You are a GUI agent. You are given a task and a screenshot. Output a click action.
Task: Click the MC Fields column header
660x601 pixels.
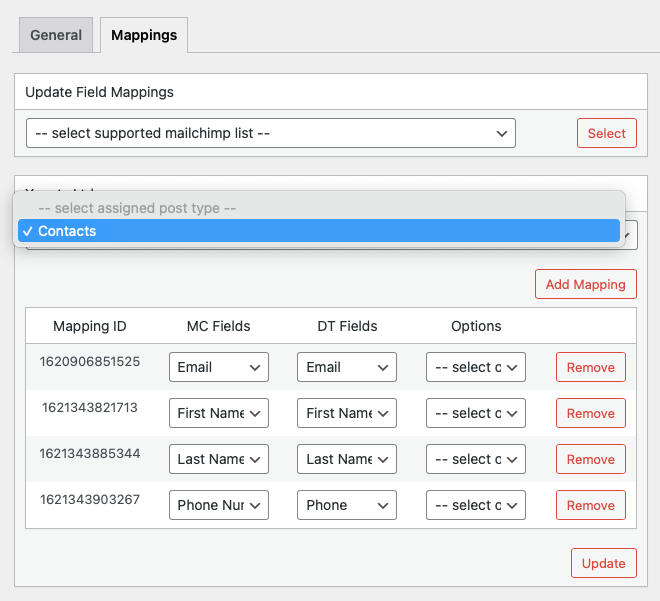[218, 326]
